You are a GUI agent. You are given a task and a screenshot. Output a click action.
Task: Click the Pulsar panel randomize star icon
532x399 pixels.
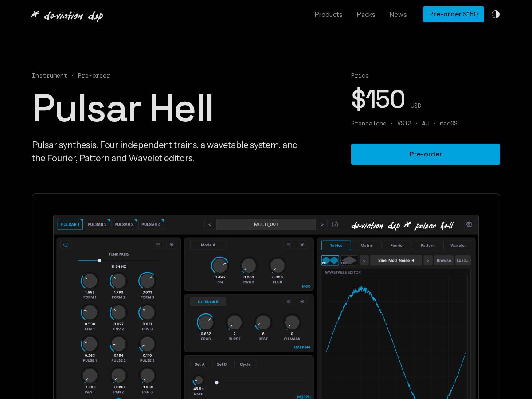coord(172,245)
